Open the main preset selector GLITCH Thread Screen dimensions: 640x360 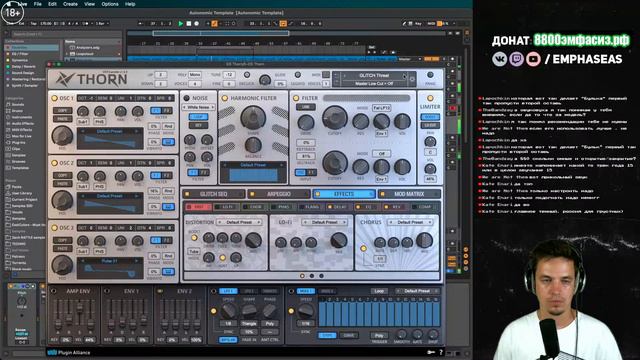pyautogui.click(x=374, y=76)
